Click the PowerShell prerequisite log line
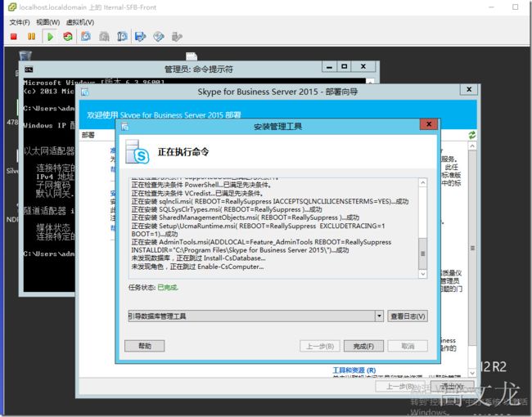The width and height of the screenshot is (532, 417). [x=201, y=185]
